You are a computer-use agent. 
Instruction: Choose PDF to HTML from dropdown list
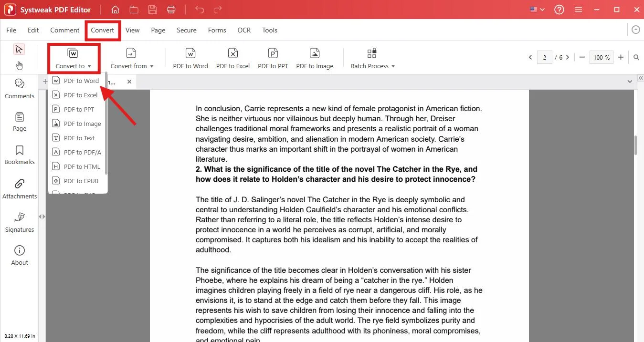[82, 166]
